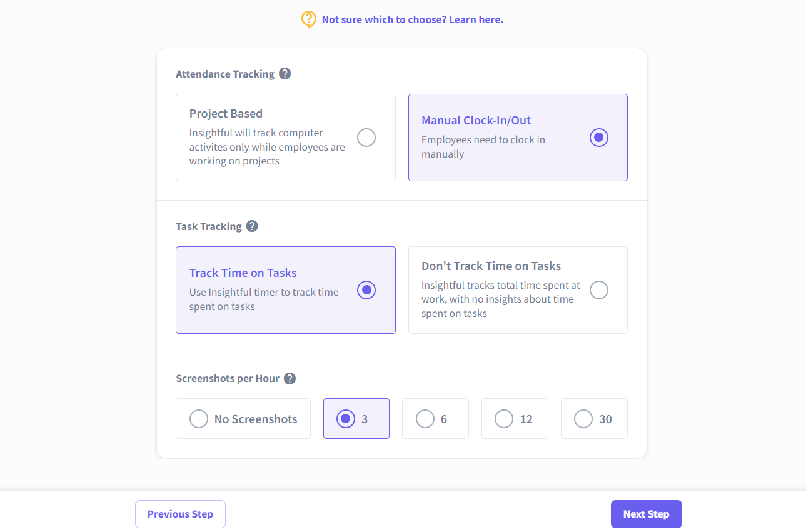Set screenshots per hour to 3

coord(345,419)
